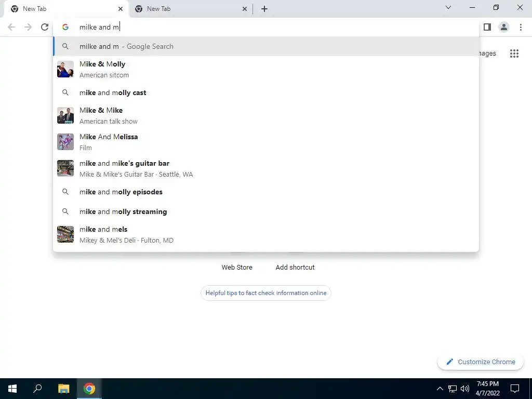Screen dimensions: 532x399
Task: Choose the Mike & Molly sitcom suggestion
Action: point(266,69)
